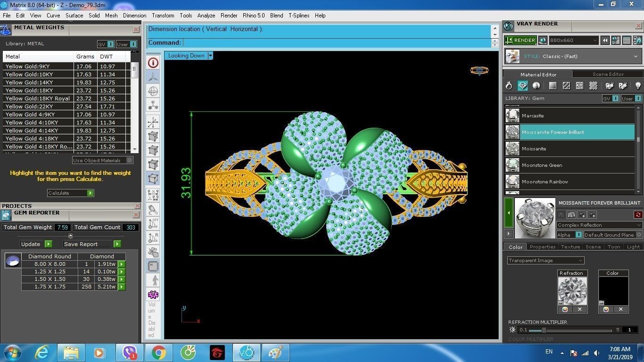This screenshot has height=362, width=644.
Task: Click the Refraction Multiplier slider handle
Action: 544,330
